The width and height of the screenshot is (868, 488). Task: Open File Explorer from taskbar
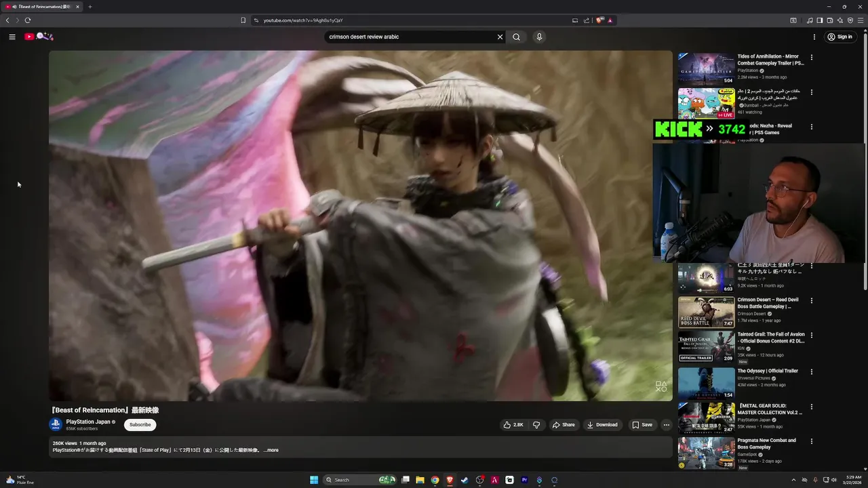tap(420, 480)
